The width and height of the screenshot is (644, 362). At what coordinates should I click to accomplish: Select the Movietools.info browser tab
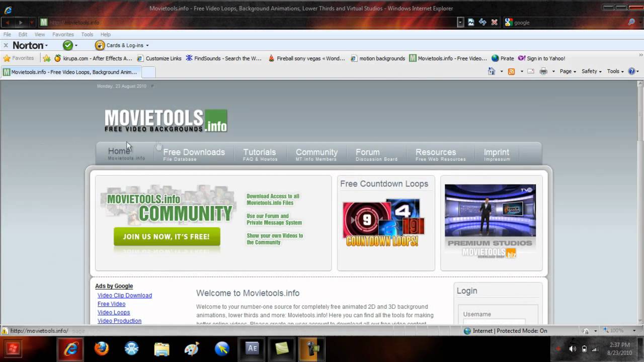70,72
